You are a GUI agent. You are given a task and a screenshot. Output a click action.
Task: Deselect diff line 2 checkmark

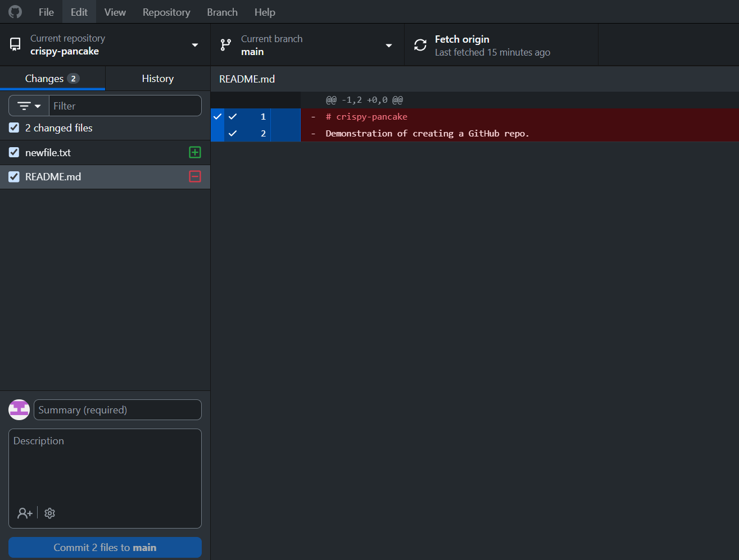click(233, 133)
